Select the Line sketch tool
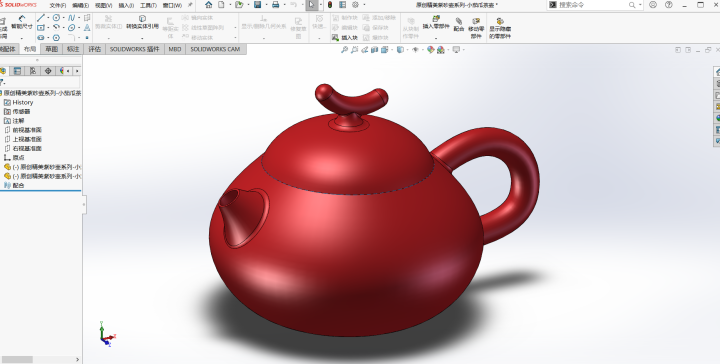The height and width of the screenshot is (364, 720). coord(41,18)
